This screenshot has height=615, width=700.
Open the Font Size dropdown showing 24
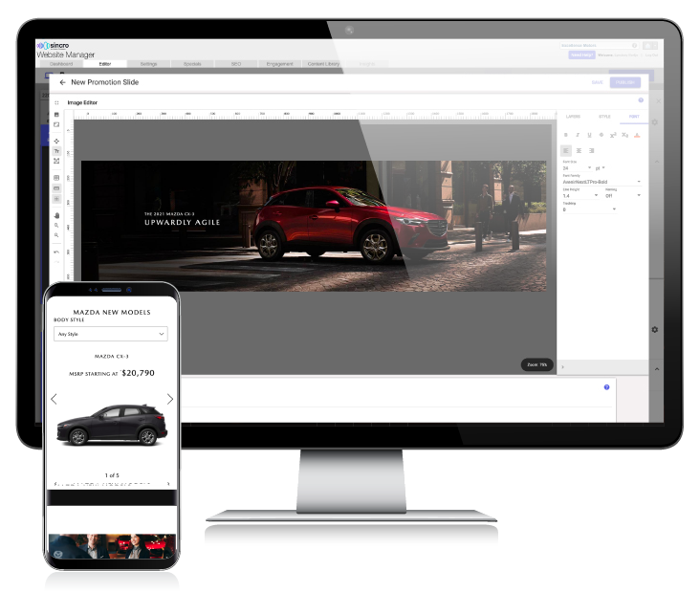[577, 168]
